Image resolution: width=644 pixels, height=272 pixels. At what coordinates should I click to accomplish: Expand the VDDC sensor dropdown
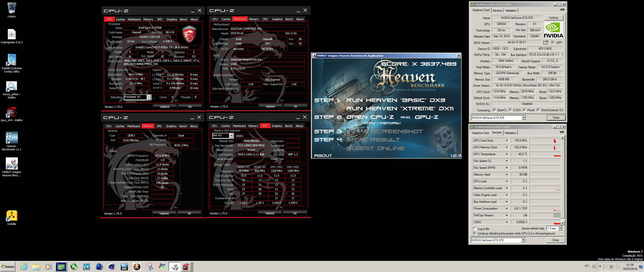click(507, 222)
